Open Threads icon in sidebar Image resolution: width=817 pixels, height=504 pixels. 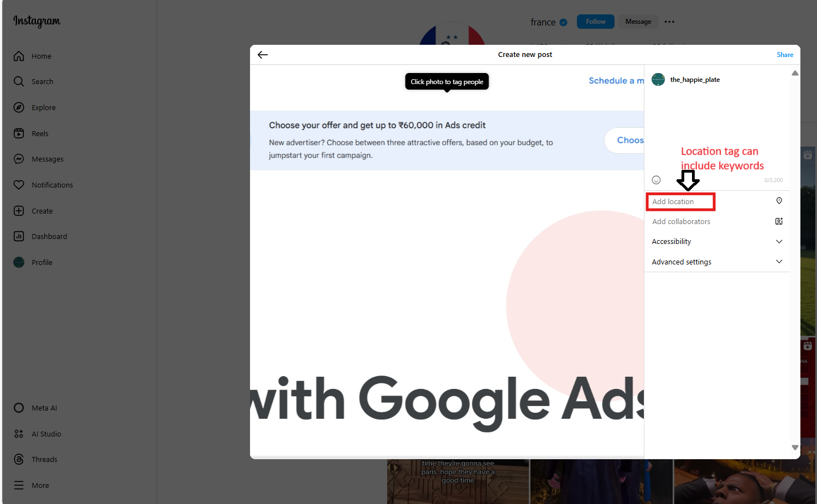(19, 459)
